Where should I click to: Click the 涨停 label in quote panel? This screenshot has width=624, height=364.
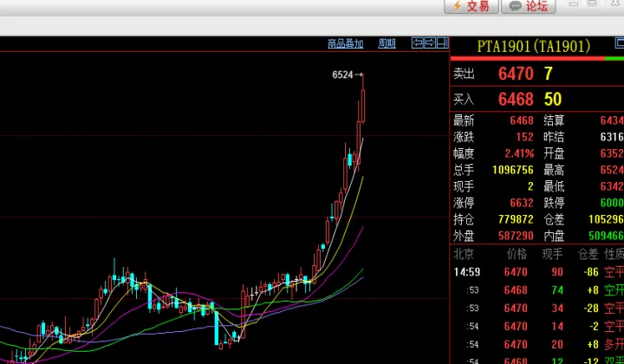(x=464, y=204)
